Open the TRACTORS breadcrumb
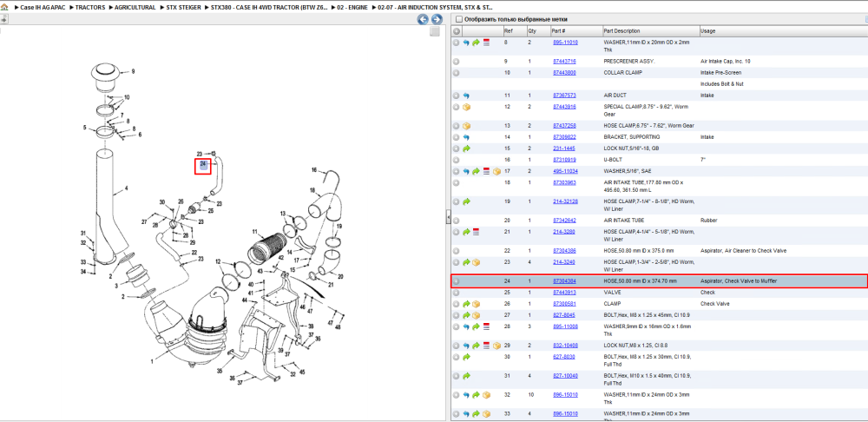 pyautogui.click(x=89, y=8)
